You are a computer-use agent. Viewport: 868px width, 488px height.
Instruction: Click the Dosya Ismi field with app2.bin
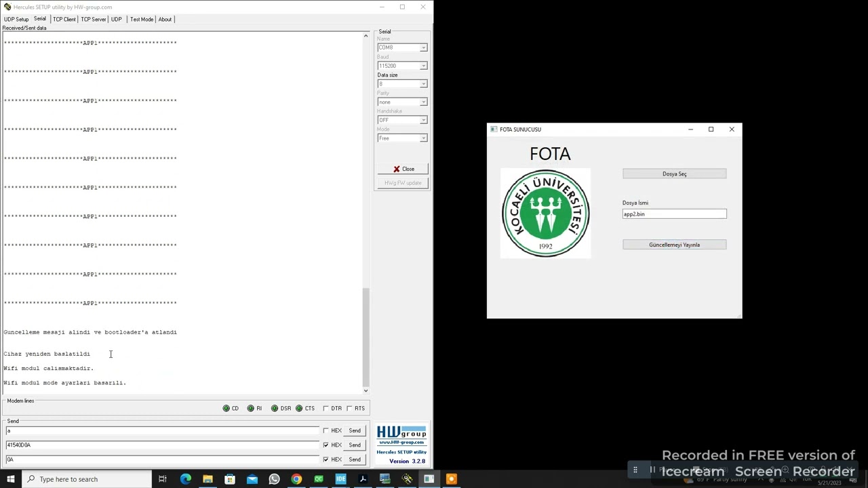pos(674,214)
